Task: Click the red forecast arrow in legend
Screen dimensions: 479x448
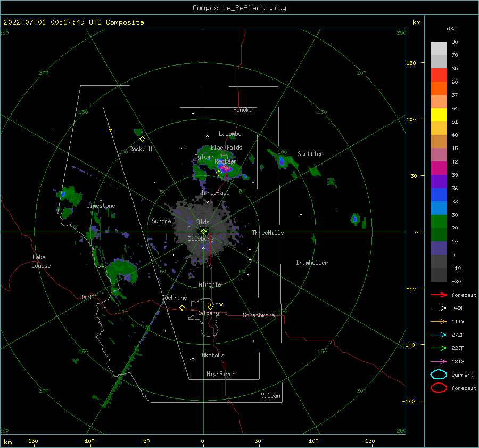Action: pos(439,295)
